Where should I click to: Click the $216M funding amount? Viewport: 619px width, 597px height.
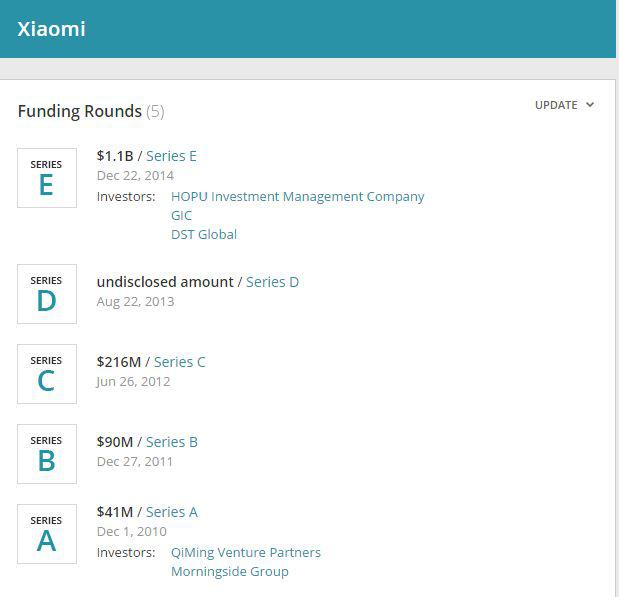(118, 362)
